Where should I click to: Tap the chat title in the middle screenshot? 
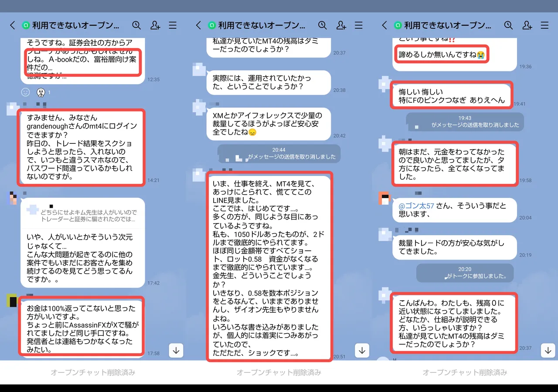pyautogui.click(x=262, y=25)
